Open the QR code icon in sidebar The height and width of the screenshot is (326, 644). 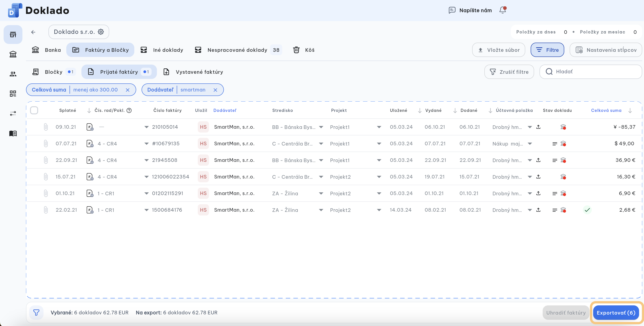(13, 94)
